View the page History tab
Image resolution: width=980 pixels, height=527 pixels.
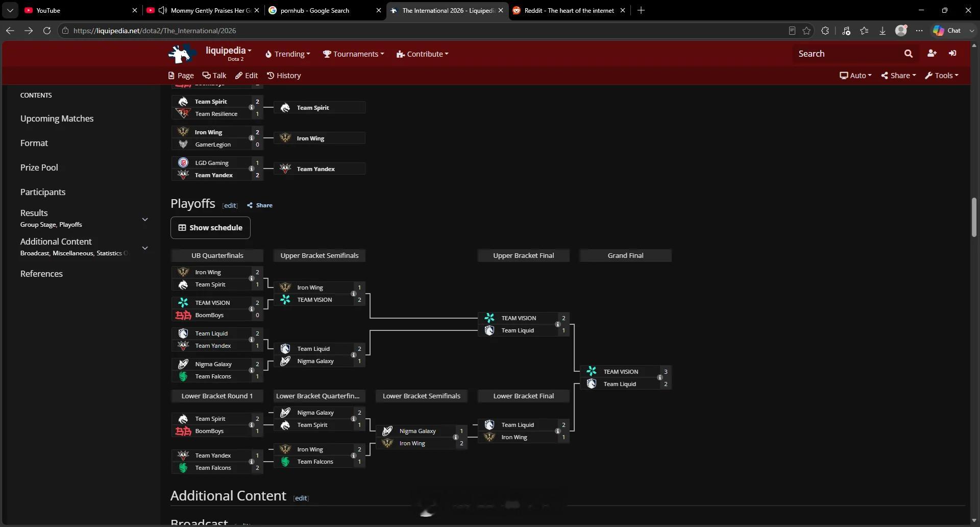coord(284,76)
